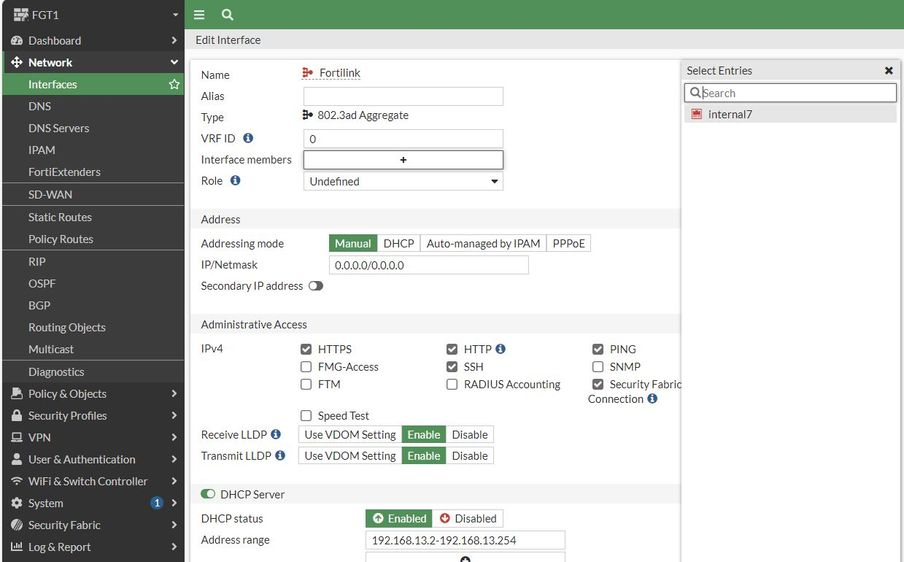Close the Select Entries panel

[x=888, y=71]
